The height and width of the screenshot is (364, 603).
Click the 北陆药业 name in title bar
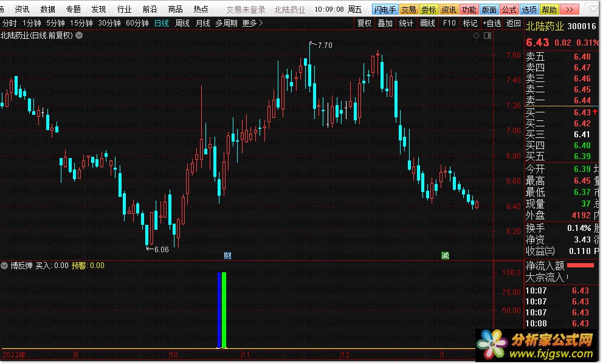[x=290, y=10]
